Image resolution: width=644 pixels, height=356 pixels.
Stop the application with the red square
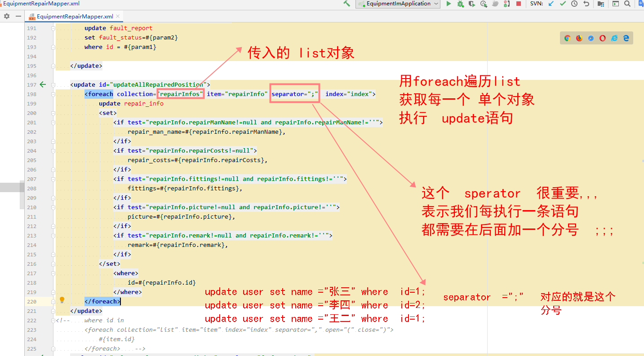pyautogui.click(x=519, y=4)
